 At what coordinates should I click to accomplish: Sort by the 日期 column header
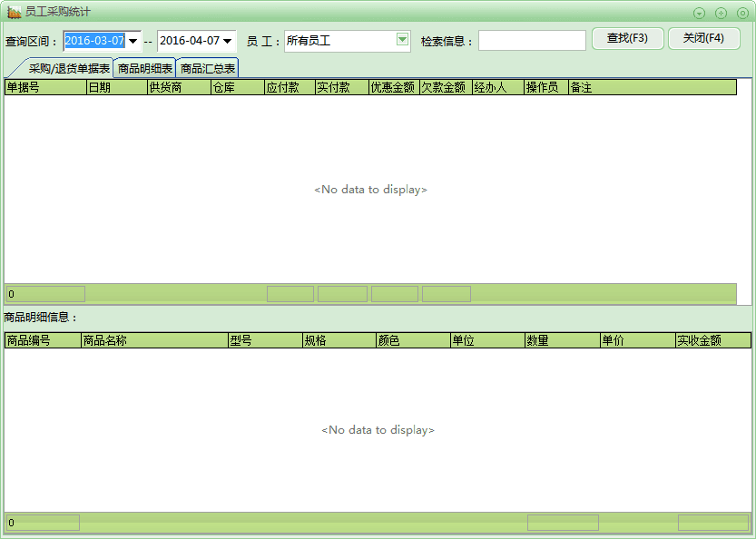[x=116, y=87]
